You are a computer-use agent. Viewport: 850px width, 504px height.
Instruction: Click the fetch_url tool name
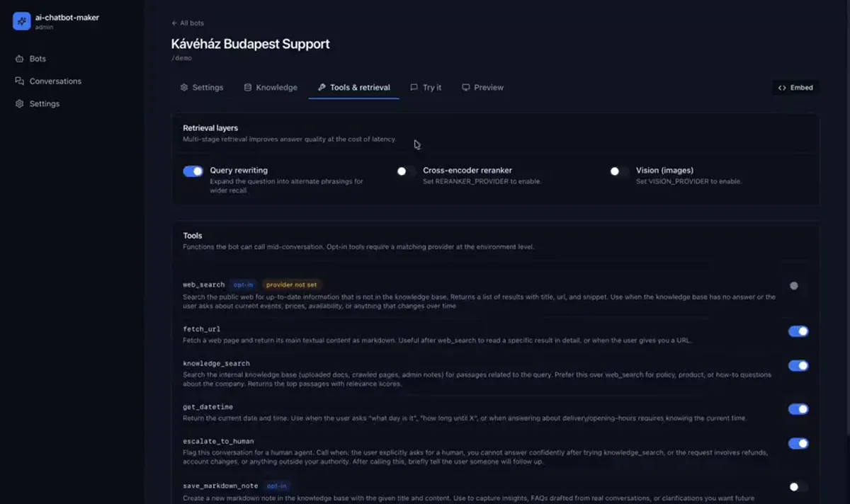coord(202,329)
